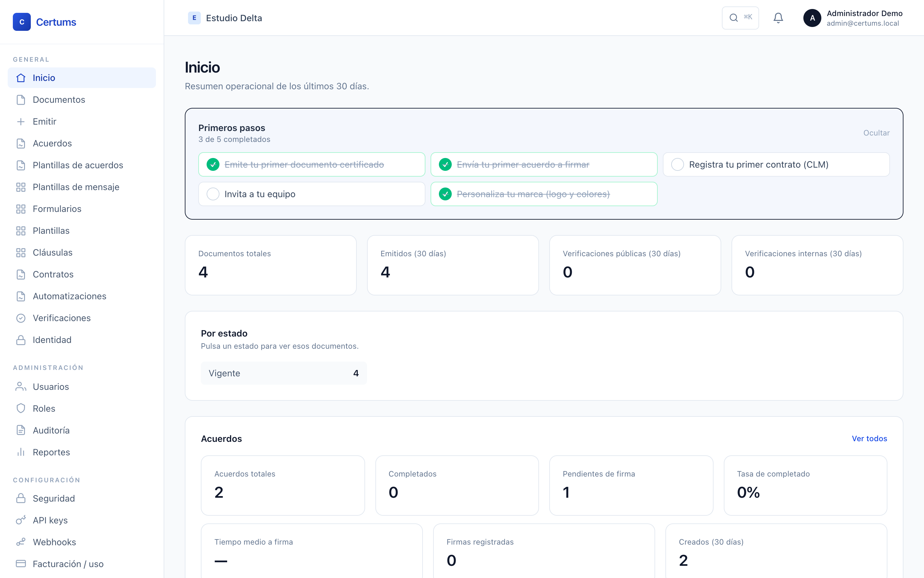Image resolution: width=924 pixels, height=578 pixels.
Task: Click the Auditoría document icon
Action: point(21,430)
